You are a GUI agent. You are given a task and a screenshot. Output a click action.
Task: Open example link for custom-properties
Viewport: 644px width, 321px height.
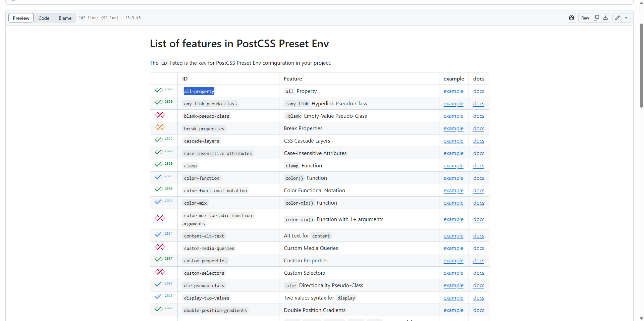[x=453, y=261]
